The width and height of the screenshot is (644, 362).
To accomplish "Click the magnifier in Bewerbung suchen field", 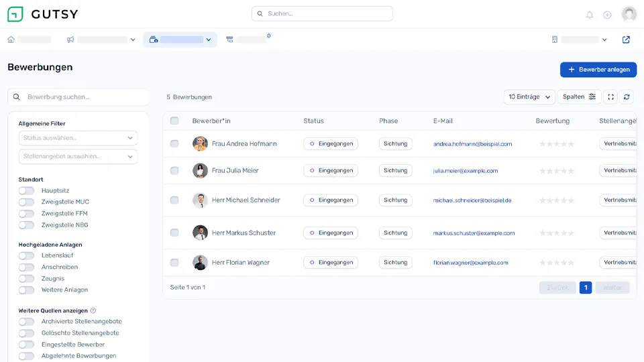I will [x=16, y=97].
